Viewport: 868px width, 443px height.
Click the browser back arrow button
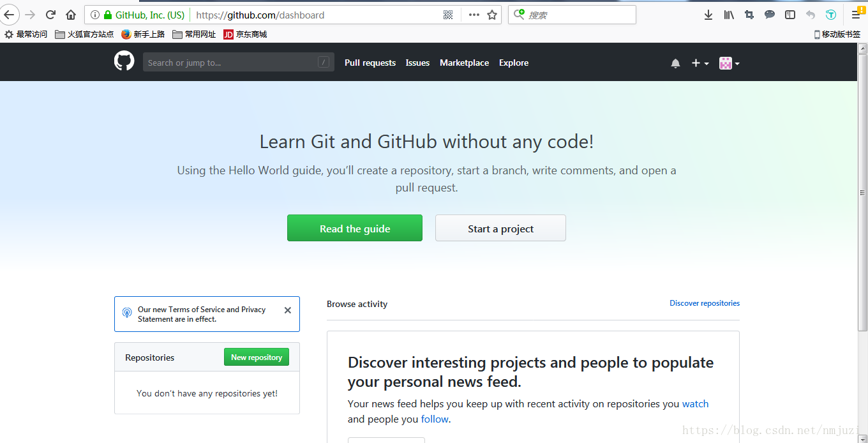point(8,15)
